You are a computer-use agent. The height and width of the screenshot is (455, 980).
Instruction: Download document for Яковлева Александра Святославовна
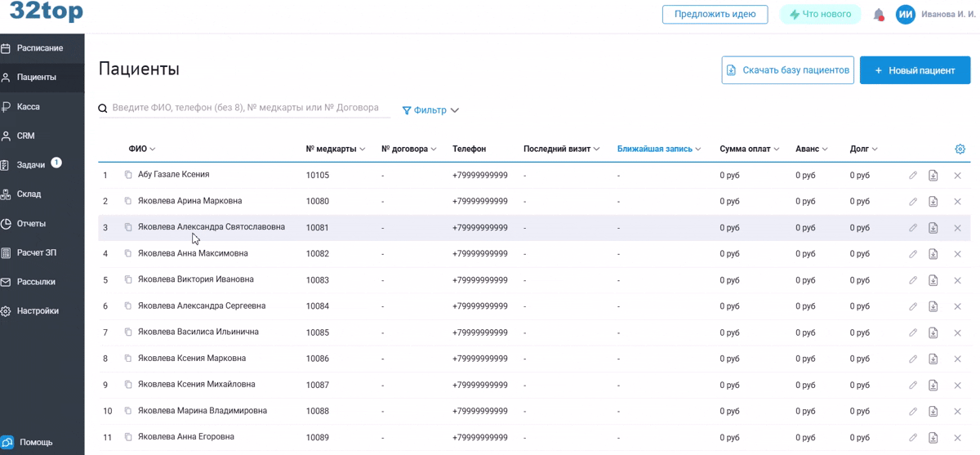coord(933,228)
